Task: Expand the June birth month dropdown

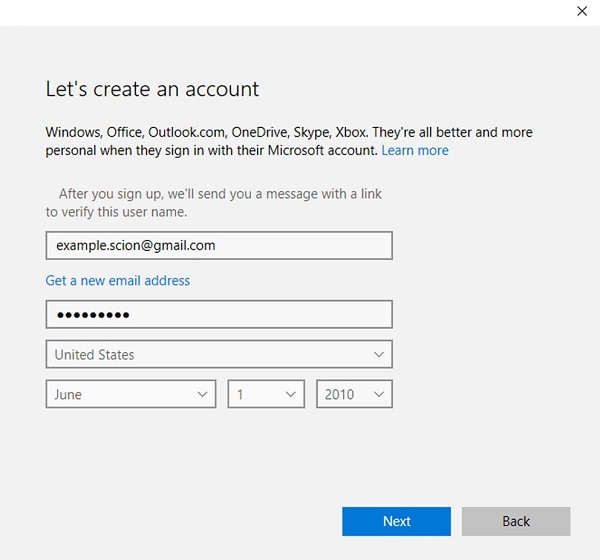Action: tap(131, 394)
